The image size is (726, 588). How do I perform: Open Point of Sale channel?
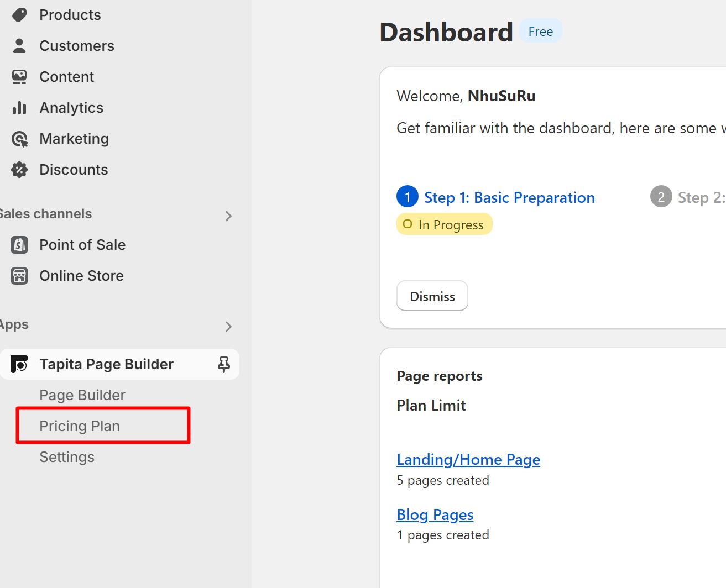82,245
